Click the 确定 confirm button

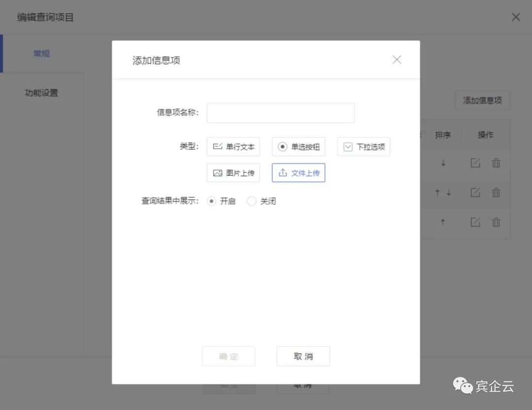tap(228, 356)
